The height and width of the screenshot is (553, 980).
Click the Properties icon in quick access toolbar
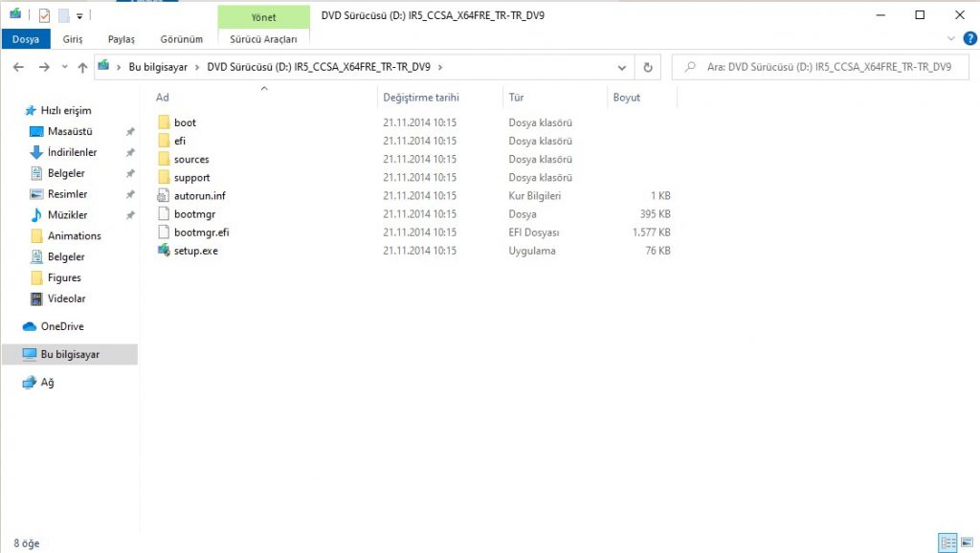coord(44,15)
